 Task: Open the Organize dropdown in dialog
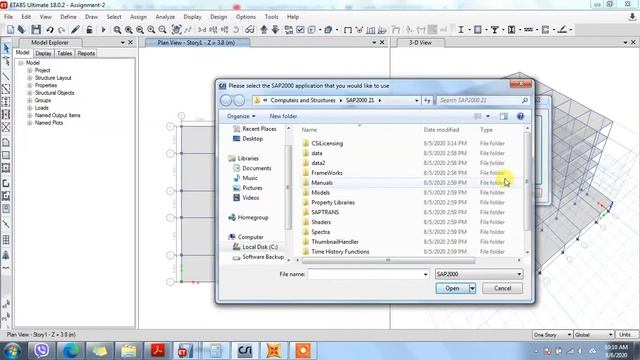(241, 116)
